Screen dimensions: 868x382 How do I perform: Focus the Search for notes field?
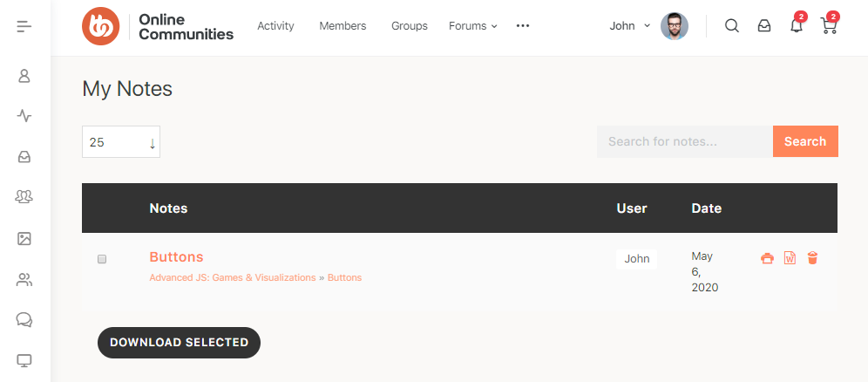[x=685, y=142]
